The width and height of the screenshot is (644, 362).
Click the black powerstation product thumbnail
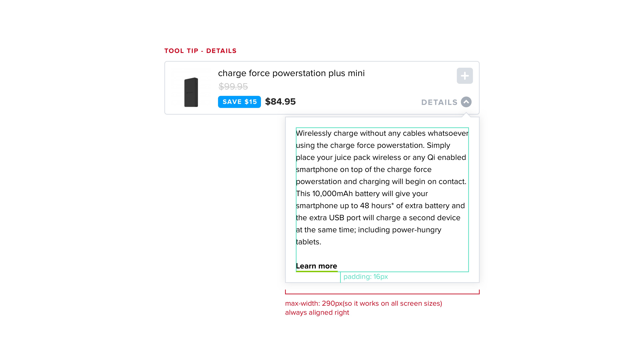(x=191, y=92)
